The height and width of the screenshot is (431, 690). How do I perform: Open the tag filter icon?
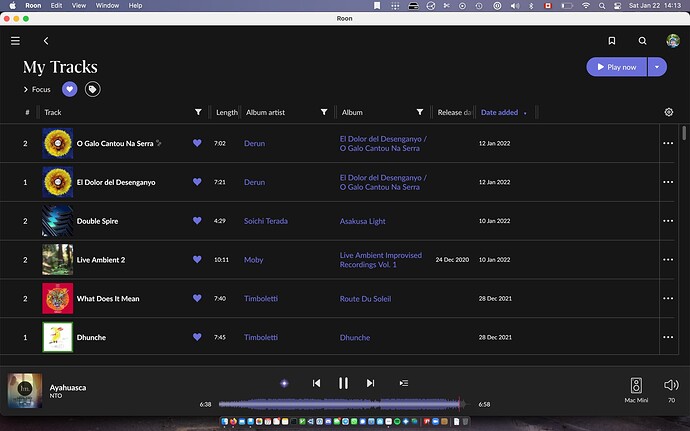click(x=92, y=89)
